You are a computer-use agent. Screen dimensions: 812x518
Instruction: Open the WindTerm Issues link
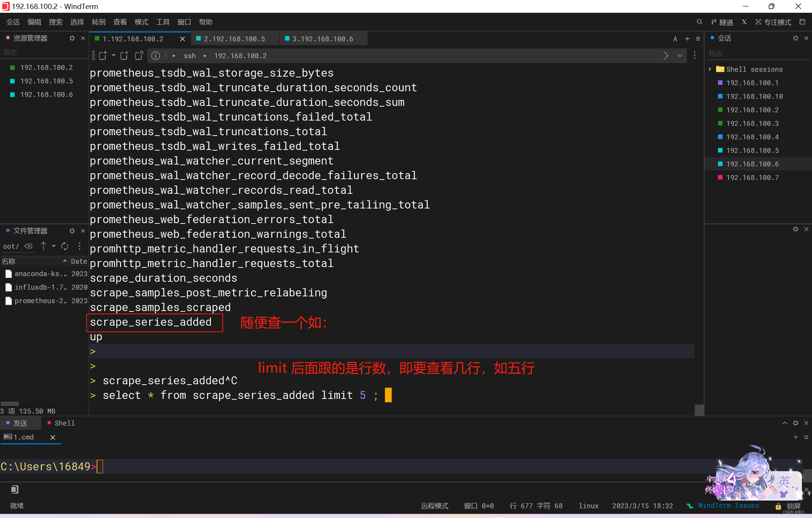(x=729, y=506)
